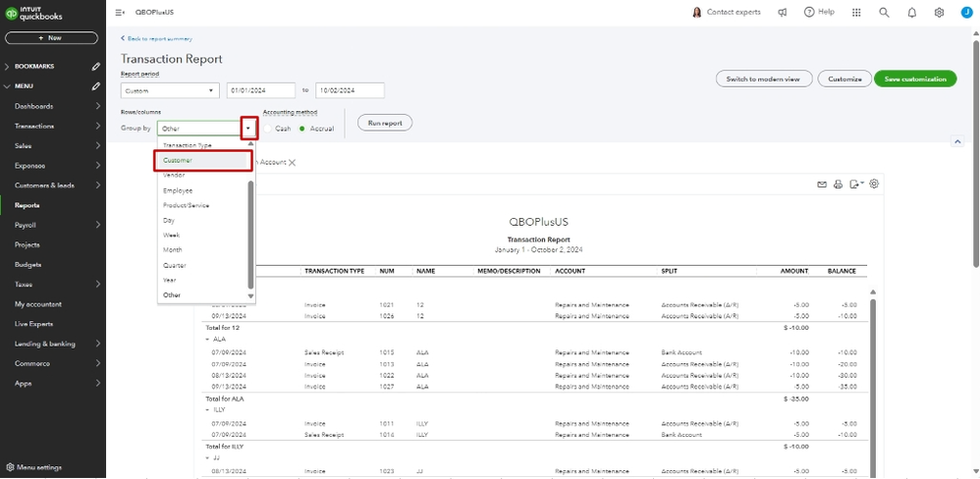
Task: Open the report settings gear icon
Action: click(874, 184)
